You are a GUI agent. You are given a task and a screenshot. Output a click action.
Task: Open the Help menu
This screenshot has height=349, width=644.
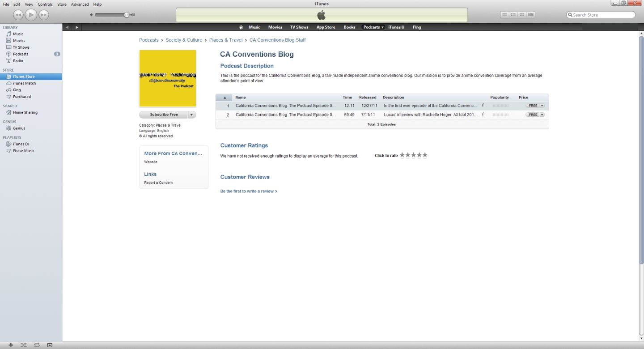point(97,4)
